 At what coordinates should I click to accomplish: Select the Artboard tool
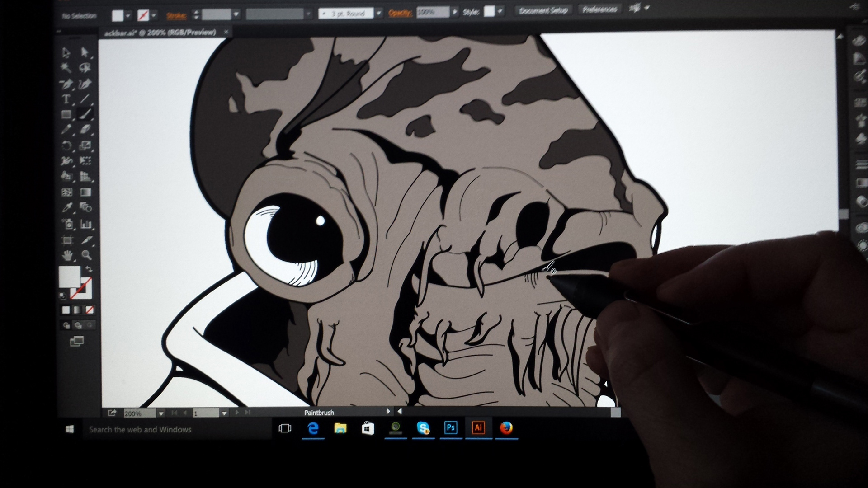tap(66, 239)
